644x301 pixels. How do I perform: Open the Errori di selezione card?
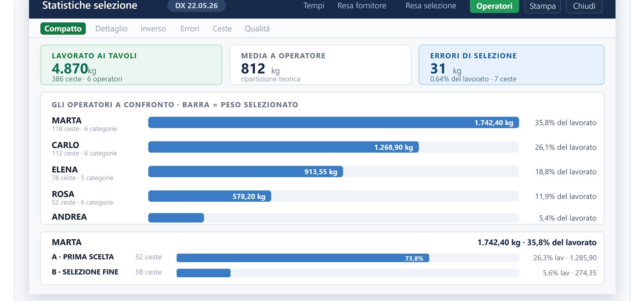[512, 65]
